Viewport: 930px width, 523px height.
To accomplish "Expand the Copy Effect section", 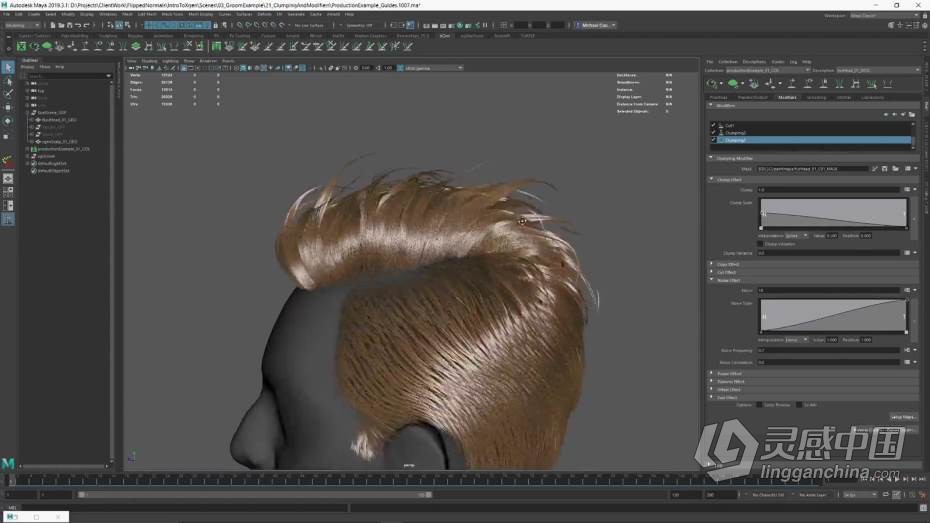I will point(728,265).
